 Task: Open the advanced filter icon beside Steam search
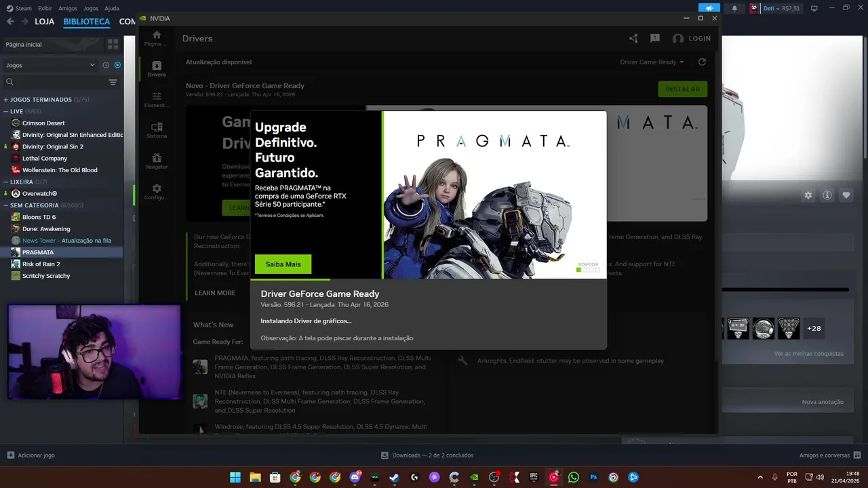113,82
